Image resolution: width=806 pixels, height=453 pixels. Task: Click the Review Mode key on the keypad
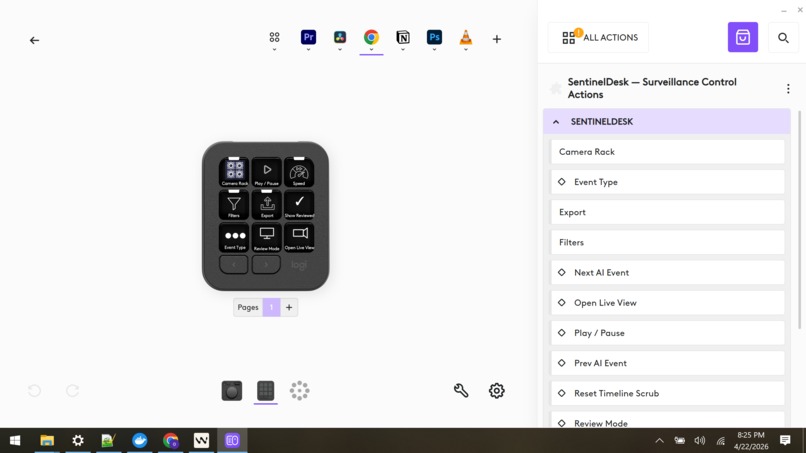[267, 237]
